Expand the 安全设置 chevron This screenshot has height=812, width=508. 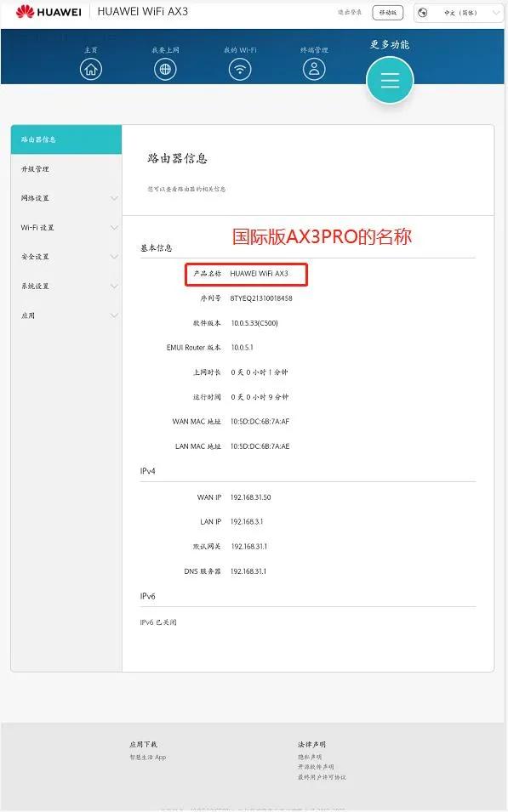(x=114, y=257)
